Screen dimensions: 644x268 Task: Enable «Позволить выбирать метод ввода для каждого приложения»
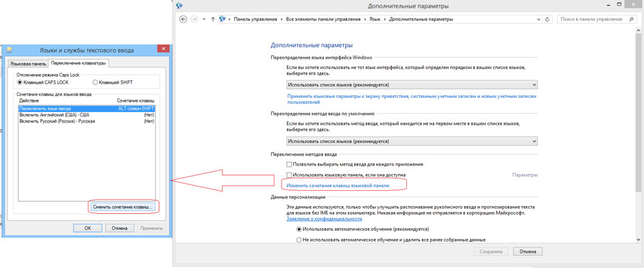click(x=289, y=165)
